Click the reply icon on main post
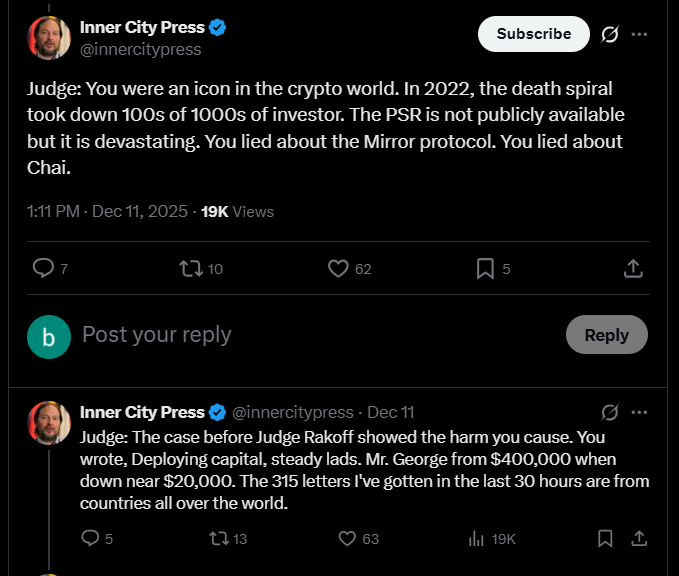679x576 pixels. [x=43, y=268]
